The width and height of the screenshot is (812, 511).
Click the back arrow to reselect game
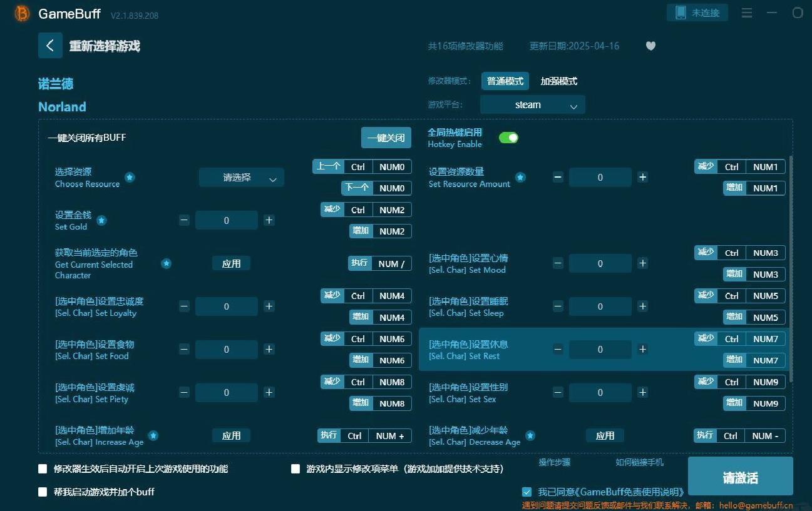point(50,46)
